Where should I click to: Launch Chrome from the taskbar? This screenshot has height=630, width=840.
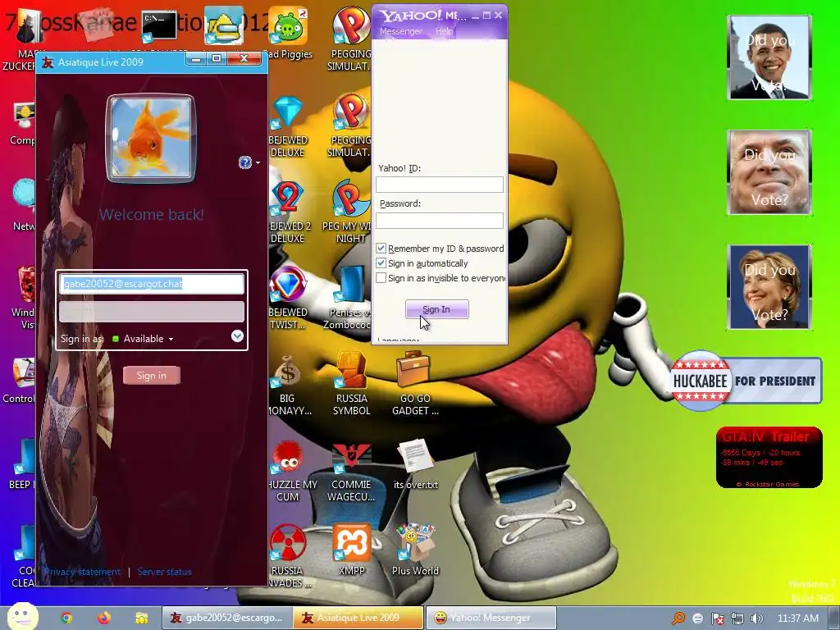(66, 618)
